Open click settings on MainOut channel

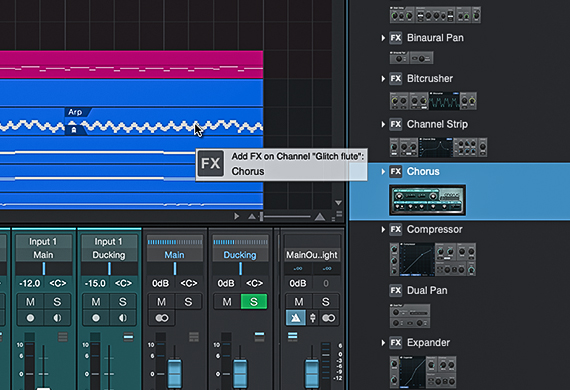point(313,318)
